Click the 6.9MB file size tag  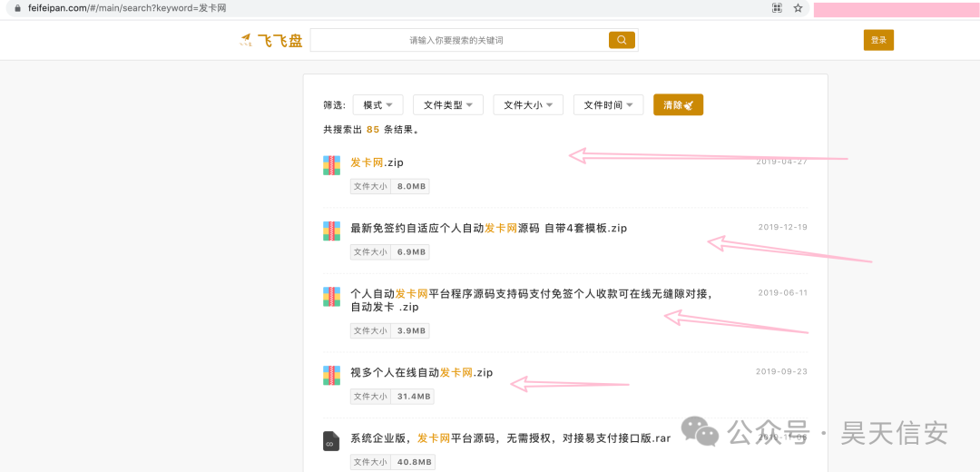390,252
